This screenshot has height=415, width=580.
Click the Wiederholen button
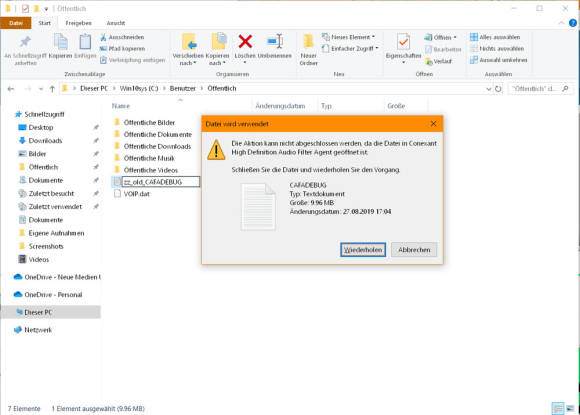[x=363, y=250]
